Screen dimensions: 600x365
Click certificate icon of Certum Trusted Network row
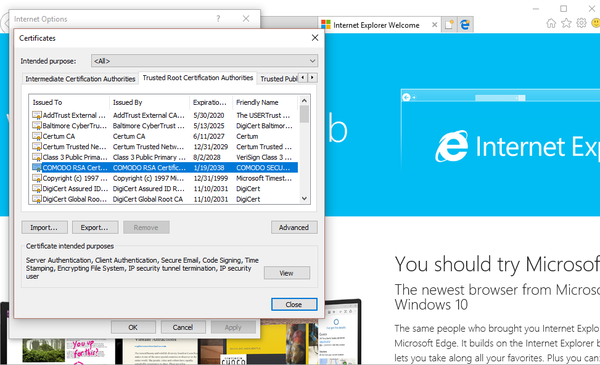click(x=37, y=147)
